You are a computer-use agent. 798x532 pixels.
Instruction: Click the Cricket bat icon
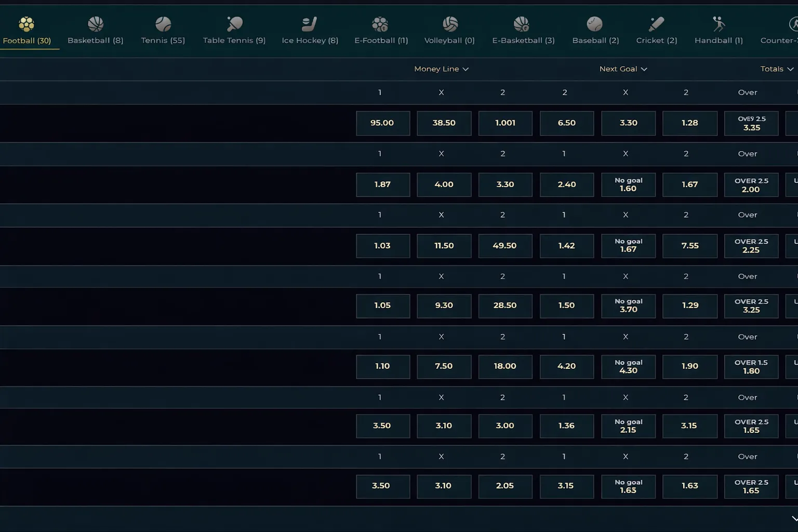click(x=656, y=24)
